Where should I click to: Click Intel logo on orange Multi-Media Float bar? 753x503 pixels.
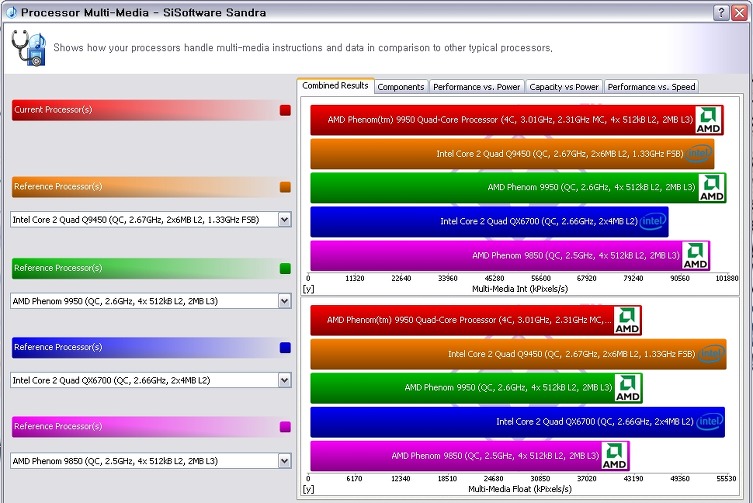click(x=711, y=354)
